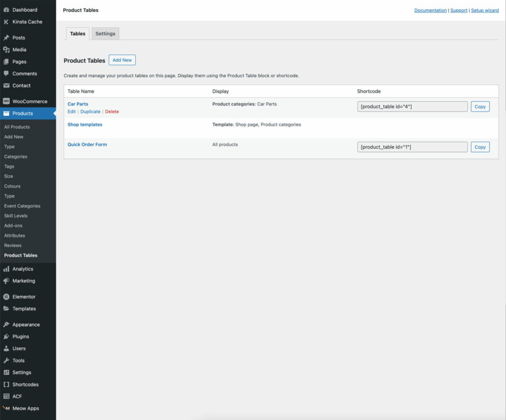Open WooCommerce via its Woo icon
The height and width of the screenshot is (420, 506).
[6, 101]
